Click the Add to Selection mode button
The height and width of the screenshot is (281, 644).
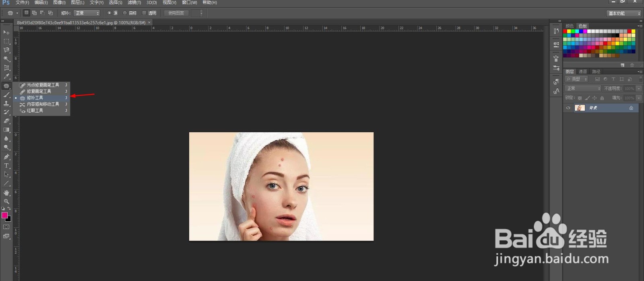pyautogui.click(x=35, y=13)
